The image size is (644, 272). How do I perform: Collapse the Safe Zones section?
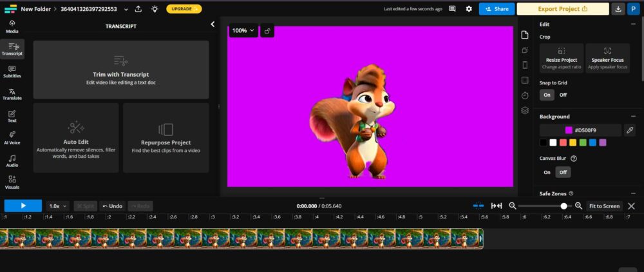(x=633, y=193)
